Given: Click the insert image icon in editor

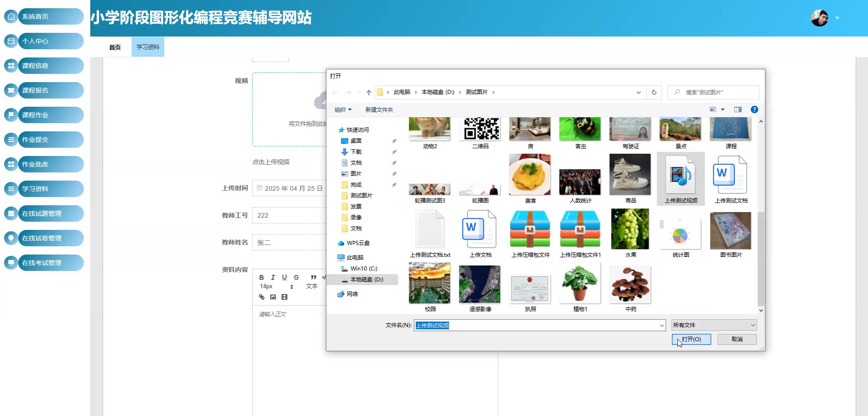Looking at the screenshot, I should tap(273, 297).
